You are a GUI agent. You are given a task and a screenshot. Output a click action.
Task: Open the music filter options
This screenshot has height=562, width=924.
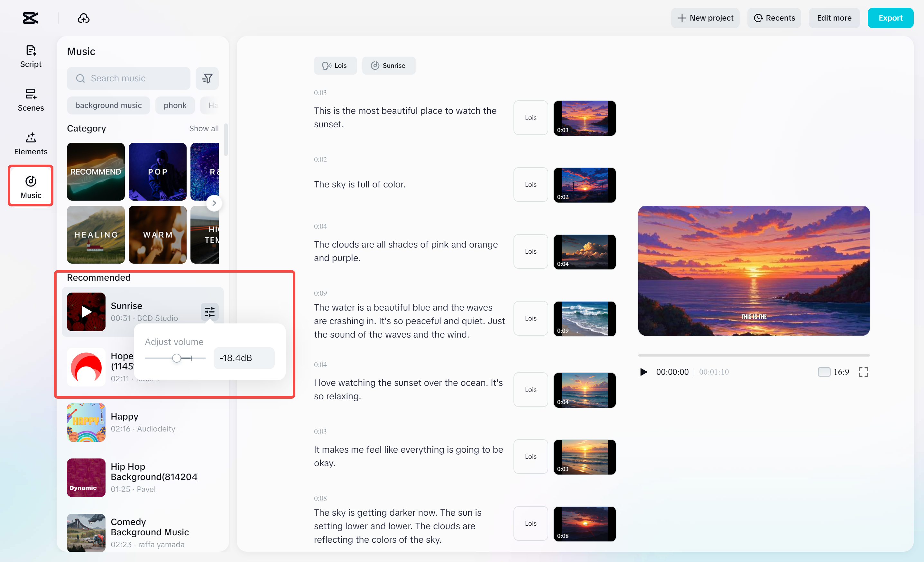208,78
